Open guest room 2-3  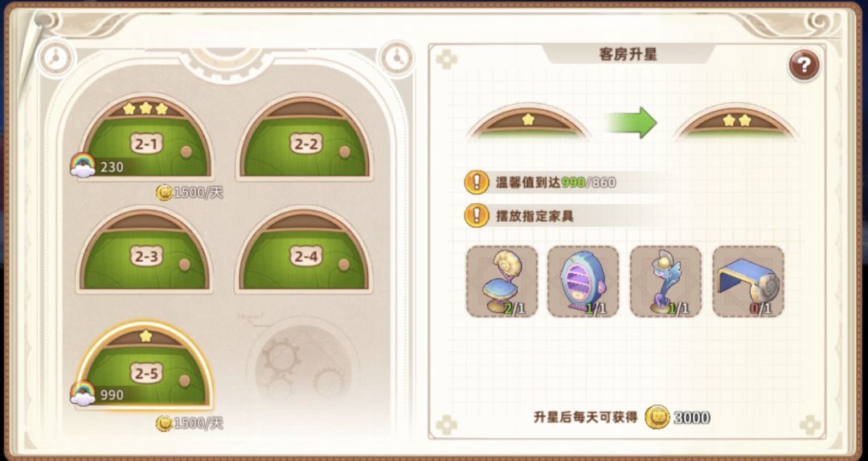point(145,250)
